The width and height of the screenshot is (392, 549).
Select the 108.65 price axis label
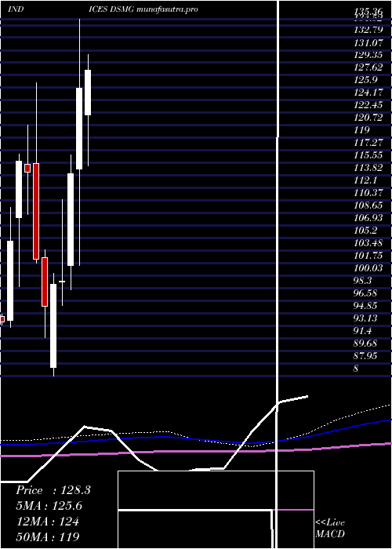368,205
